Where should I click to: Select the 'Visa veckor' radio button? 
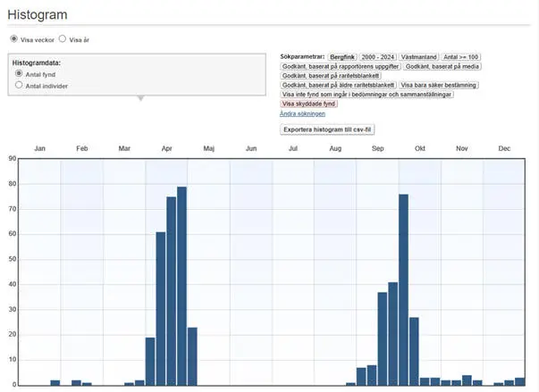pyautogui.click(x=14, y=39)
